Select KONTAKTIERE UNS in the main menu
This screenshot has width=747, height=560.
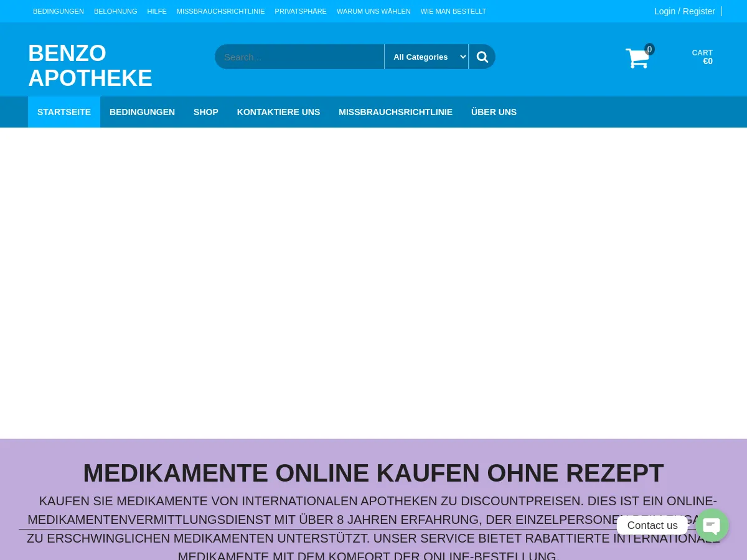pyautogui.click(x=278, y=112)
